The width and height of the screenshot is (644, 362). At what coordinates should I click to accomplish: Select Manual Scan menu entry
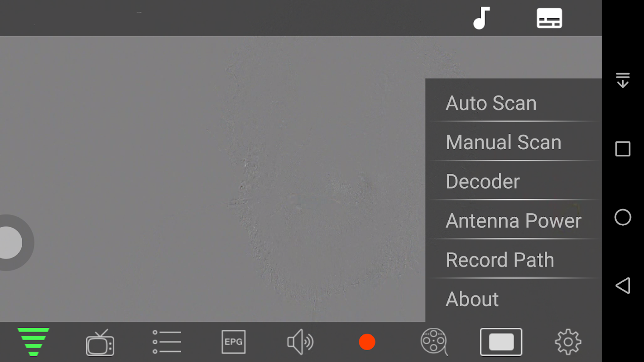[x=514, y=142]
